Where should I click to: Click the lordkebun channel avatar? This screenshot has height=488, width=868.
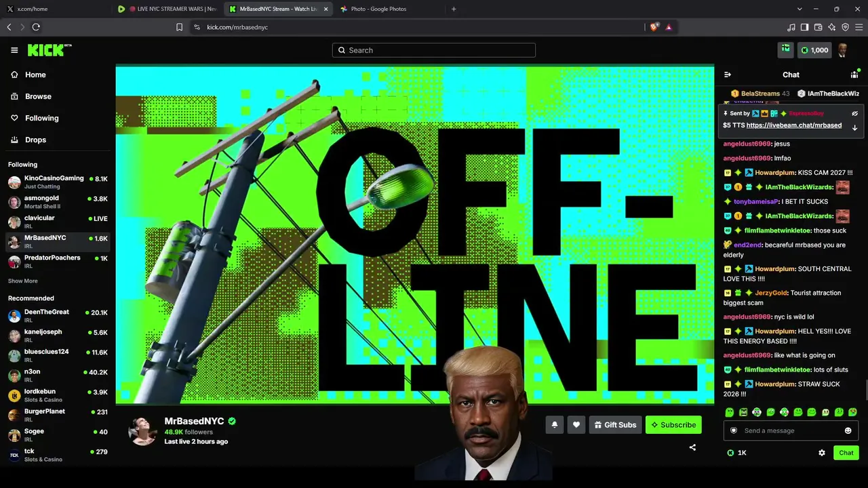(x=14, y=395)
